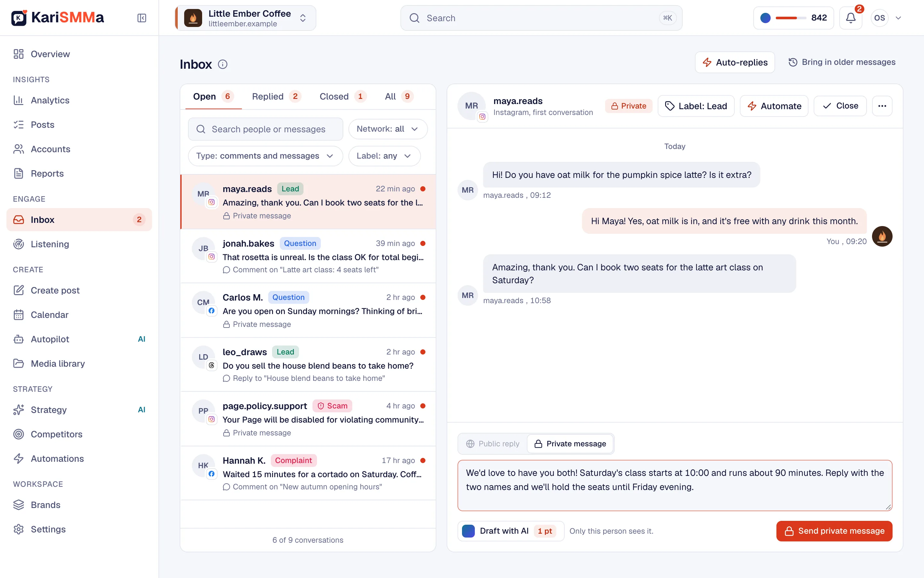Open the Type: comments and messages filter
924x578 pixels.
pyautogui.click(x=265, y=156)
